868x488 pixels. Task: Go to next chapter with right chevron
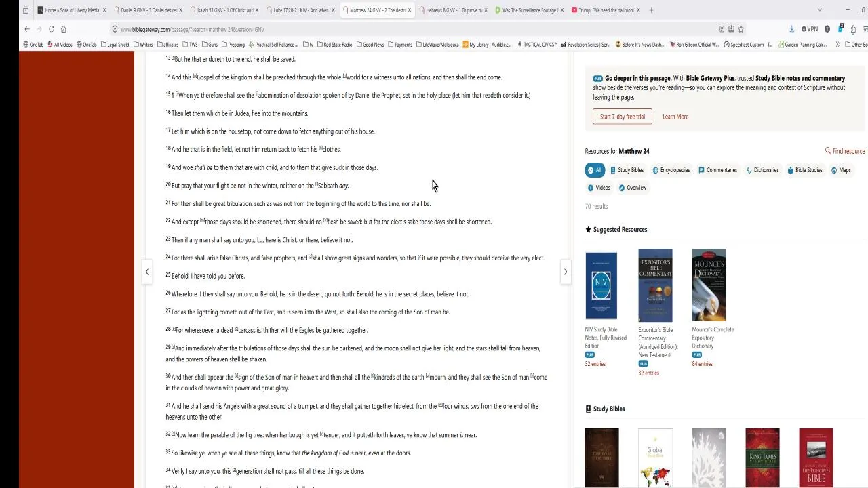(565, 272)
